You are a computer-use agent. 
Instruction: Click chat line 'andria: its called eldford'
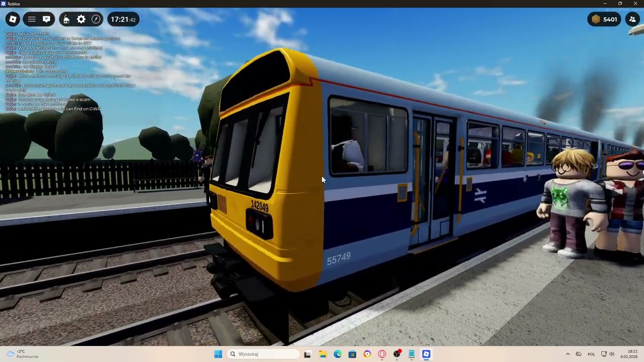point(31,62)
